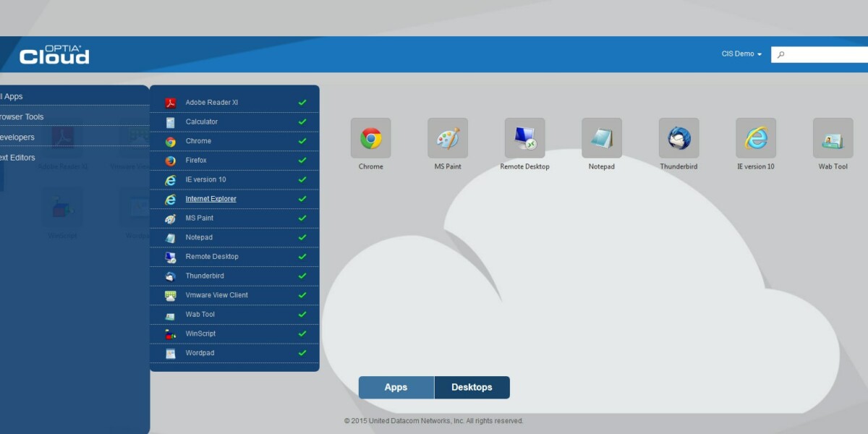This screenshot has height=434, width=868.
Task: Toggle the Chrome check mark in the list
Action: tap(302, 141)
